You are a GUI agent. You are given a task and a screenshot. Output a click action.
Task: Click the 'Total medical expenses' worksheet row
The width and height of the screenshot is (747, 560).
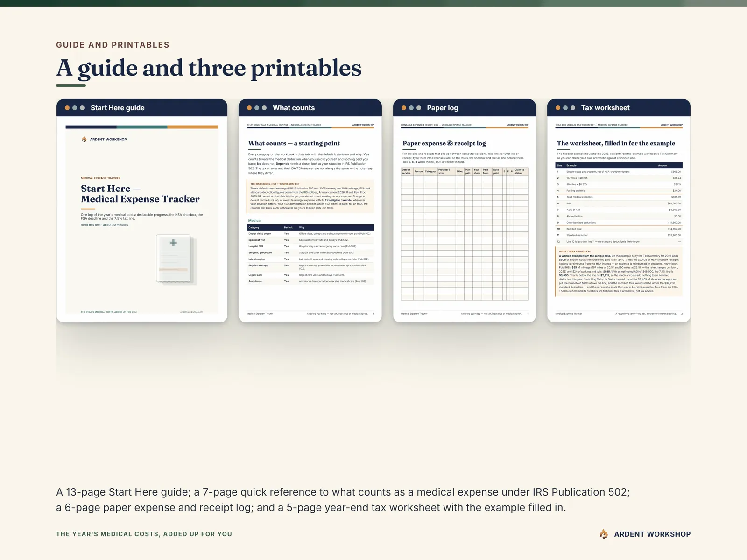pyautogui.click(x=619, y=197)
